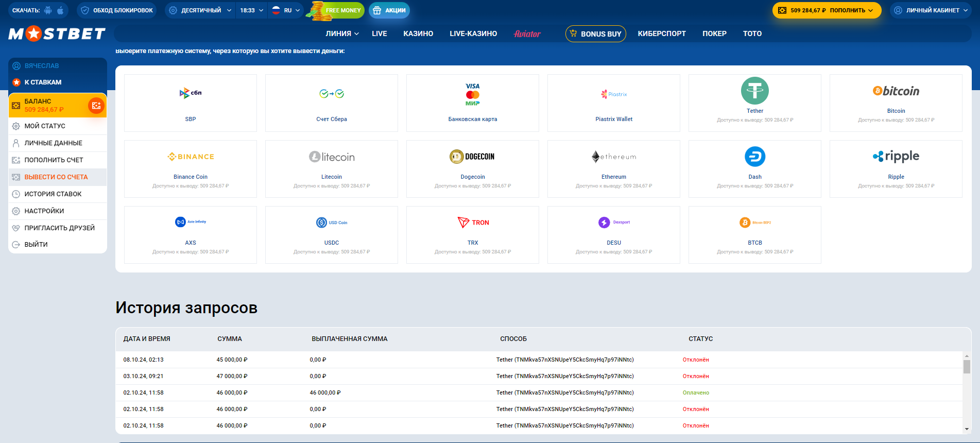Choose USDC (USD Coin) withdrawal
This screenshot has width=980, height=443.
332,235
